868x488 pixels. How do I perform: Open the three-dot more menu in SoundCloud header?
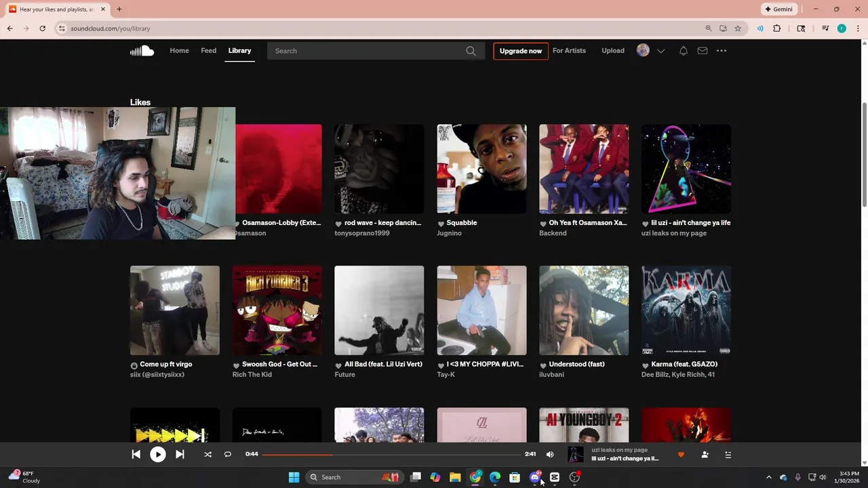(x=722, y=51)
